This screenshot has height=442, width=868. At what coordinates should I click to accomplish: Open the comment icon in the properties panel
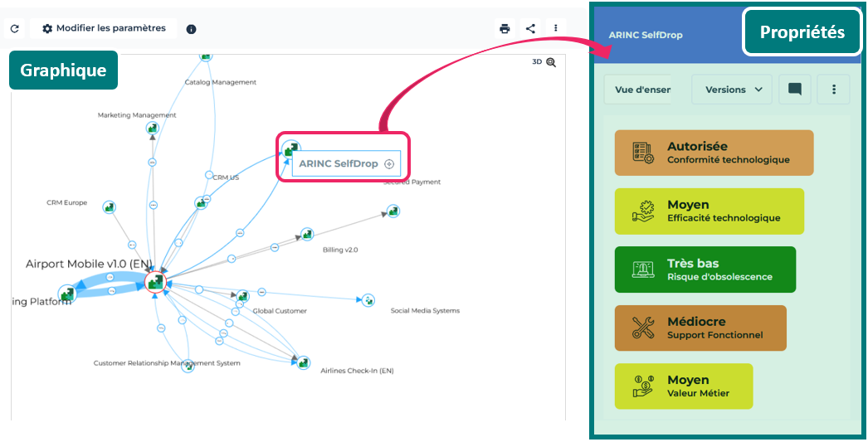tap(794, 90)
